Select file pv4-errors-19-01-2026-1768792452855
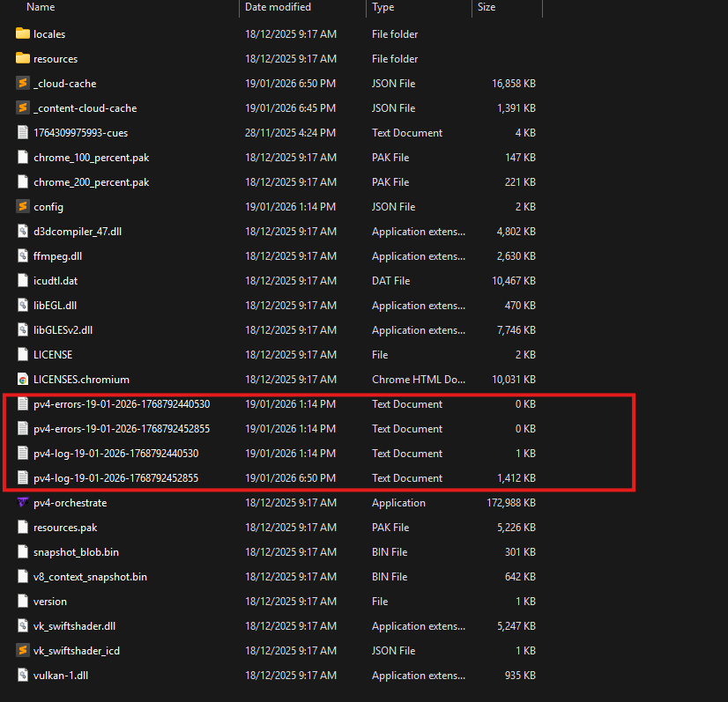 [x=122, y=429]
